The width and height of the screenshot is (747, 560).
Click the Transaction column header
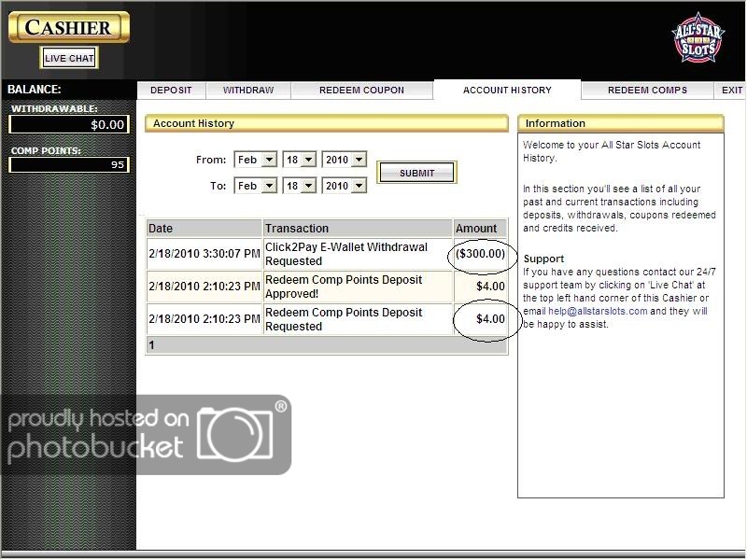click(x=358, y=228)
